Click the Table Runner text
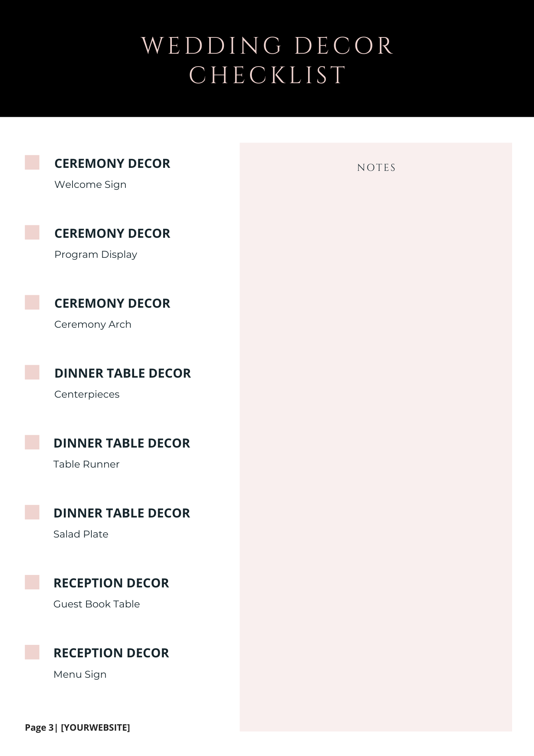This screenshot has height=756, width=534. point(86,464)
